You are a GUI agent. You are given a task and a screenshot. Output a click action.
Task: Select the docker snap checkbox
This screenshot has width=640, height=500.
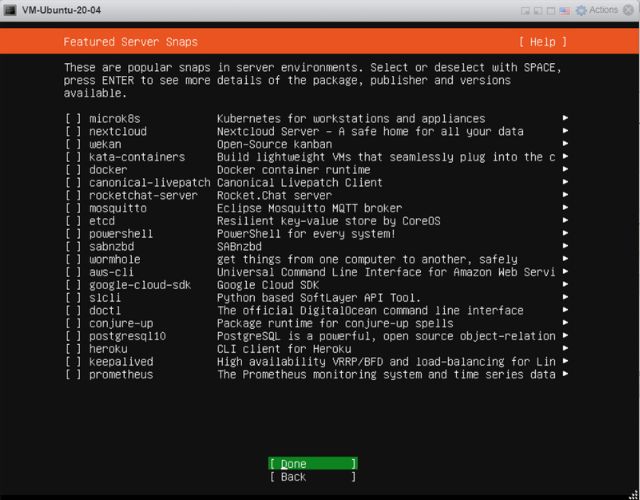pyautogui.click(x=73, y=170)
